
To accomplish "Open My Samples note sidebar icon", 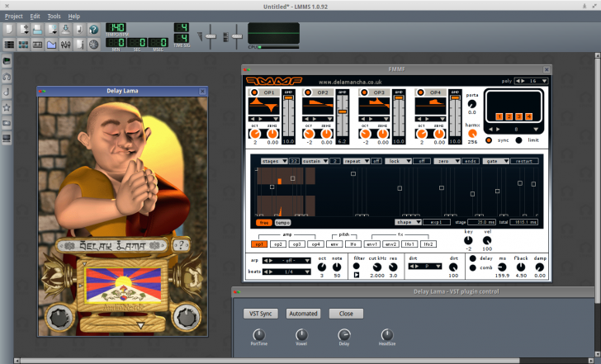I will click(x=7, y=92).
